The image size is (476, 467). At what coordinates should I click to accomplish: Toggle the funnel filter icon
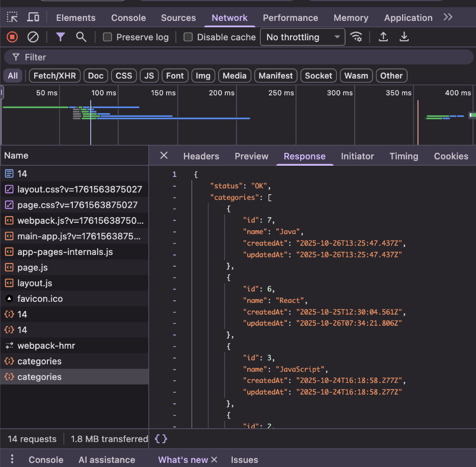coord(61,37)
